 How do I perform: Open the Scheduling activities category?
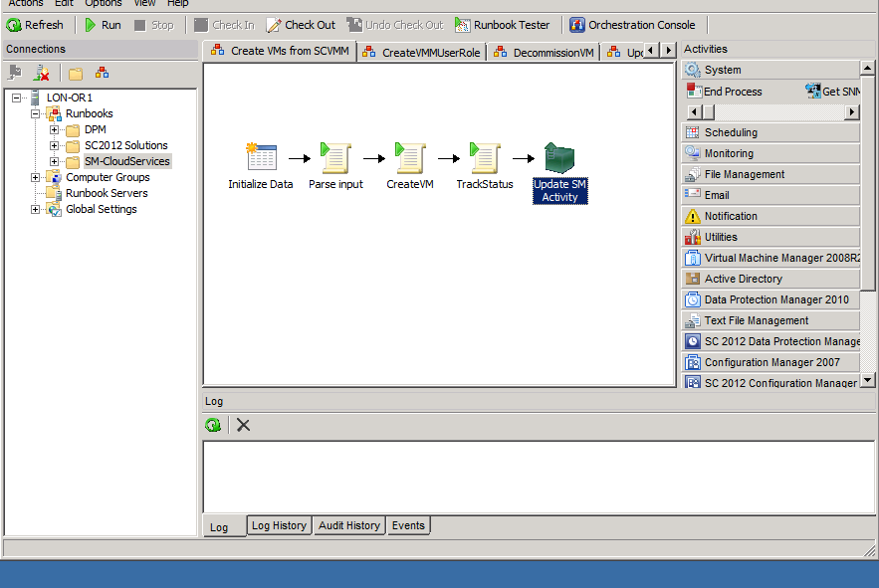[x=770, y=132]
